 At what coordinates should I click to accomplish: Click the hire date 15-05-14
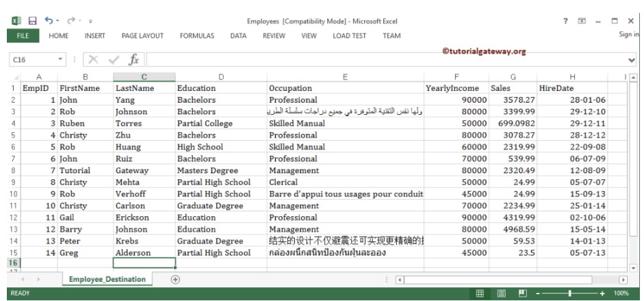[x=572, y=229]
